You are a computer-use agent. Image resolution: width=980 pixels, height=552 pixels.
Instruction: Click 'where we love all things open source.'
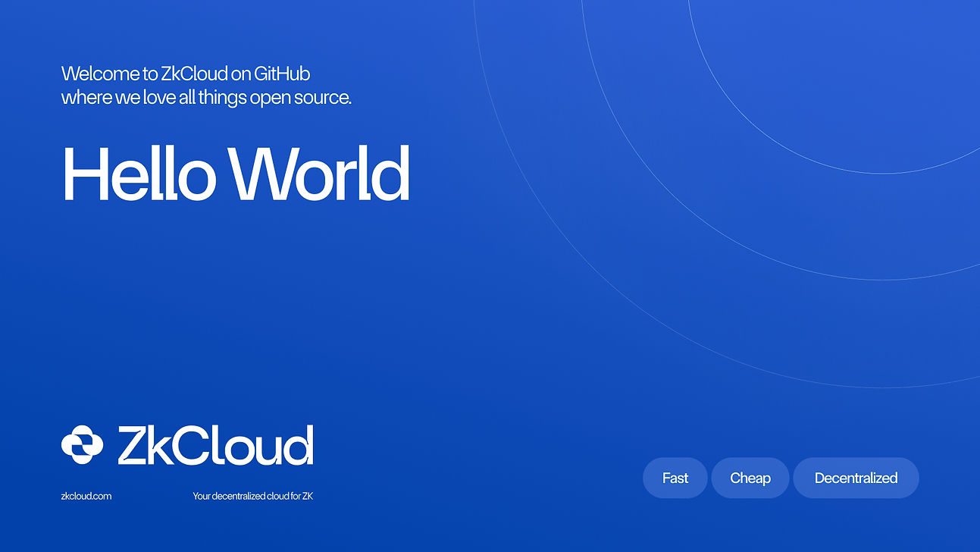(206, 98)
